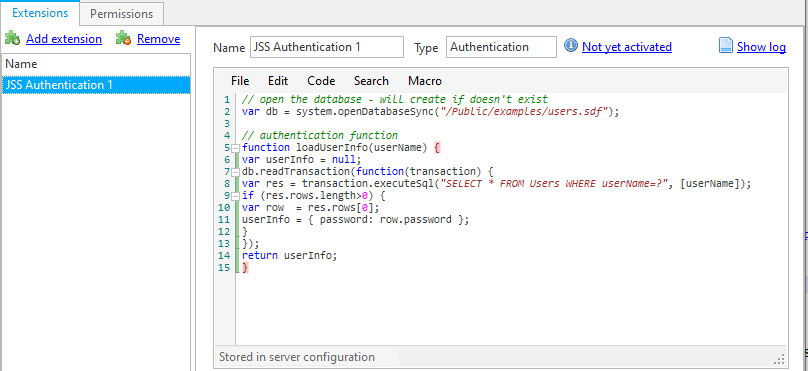The width and height of the screenshot is (808, 371).
Task: Open the Search menu
Action: pyautogui.click(x=371, y=81)
